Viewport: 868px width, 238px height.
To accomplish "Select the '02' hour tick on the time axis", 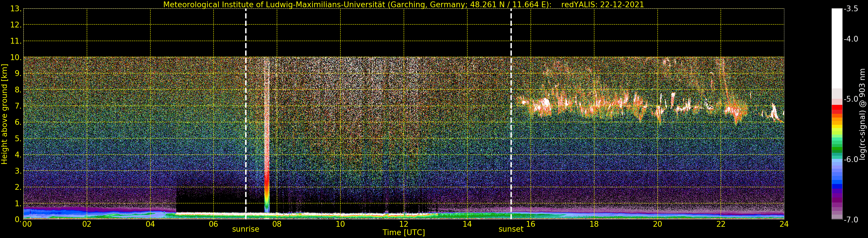I will tap(87, 224).
